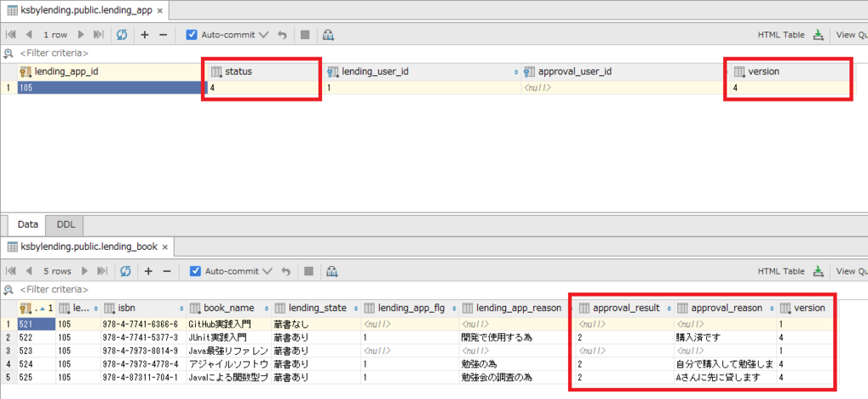Viewport: 868px width, 399px height.
Task: Select the ksbylending.public.lending_book tab
Action: (88, 247)
